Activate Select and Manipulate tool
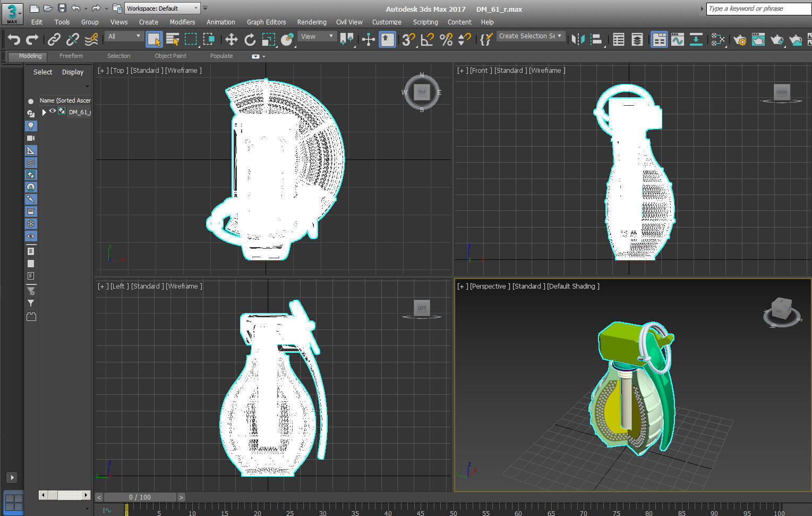This screenshot has height=516, width=812. 368,39
